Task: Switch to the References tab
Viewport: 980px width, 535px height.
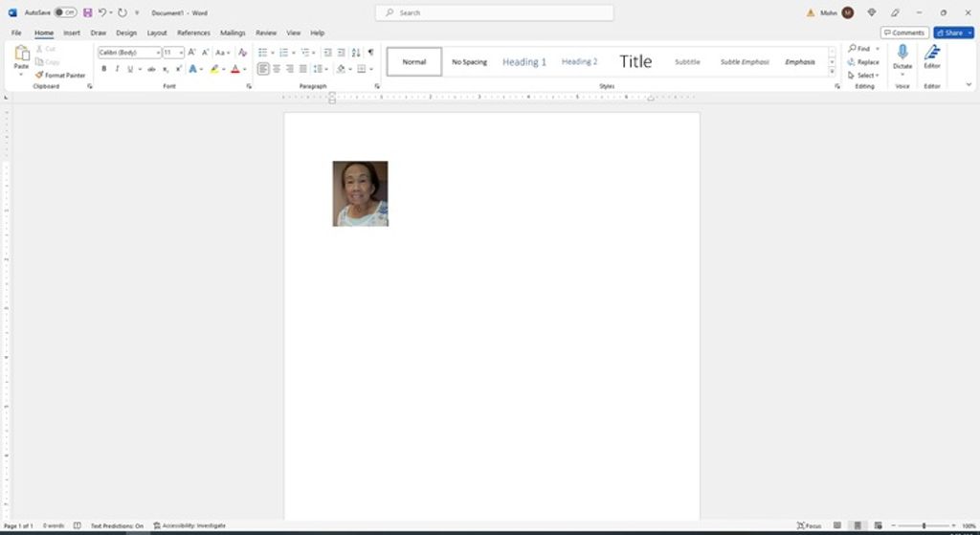Action: tap(193, 33)
